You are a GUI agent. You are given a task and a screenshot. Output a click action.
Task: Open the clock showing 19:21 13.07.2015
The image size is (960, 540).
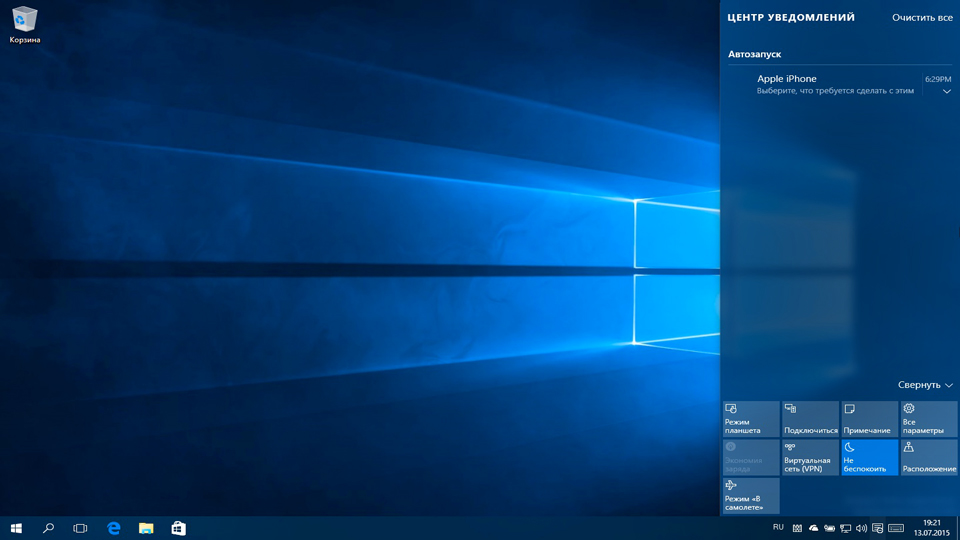pos(931,528)
